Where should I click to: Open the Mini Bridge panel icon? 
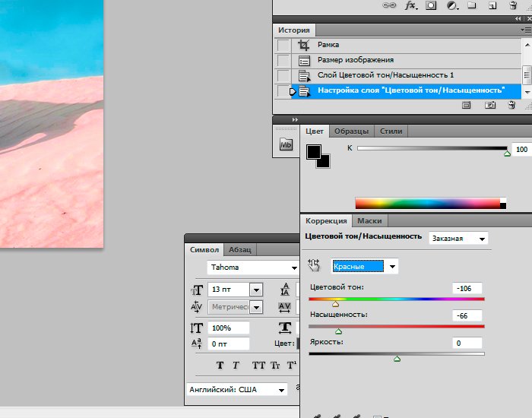coord(286,144)
